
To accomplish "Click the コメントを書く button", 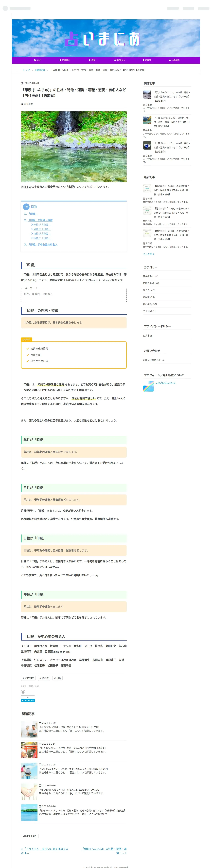I will pyautogui.click(x=30, y=836).
